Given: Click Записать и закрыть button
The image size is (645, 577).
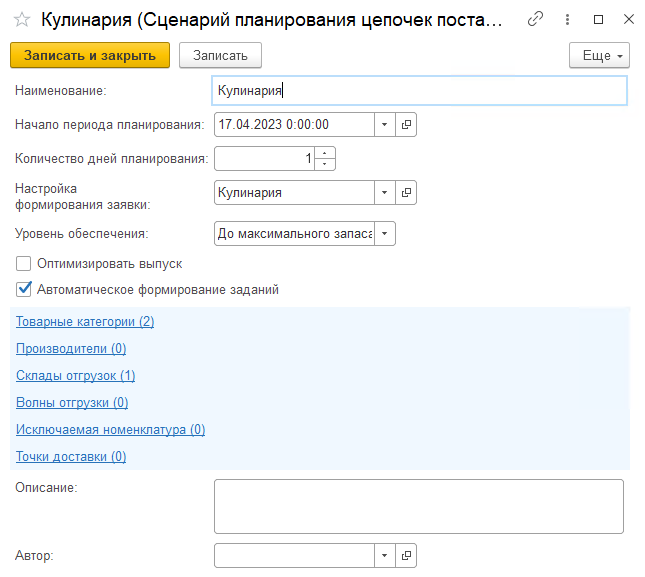Looking at the screenshot, I should 90,55.
